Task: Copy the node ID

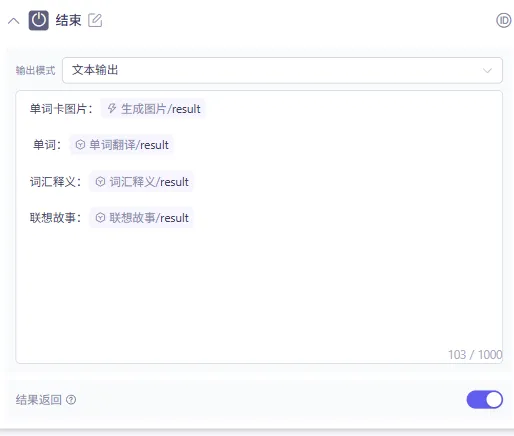Action: pyautogui.click(x=503, y=20)
